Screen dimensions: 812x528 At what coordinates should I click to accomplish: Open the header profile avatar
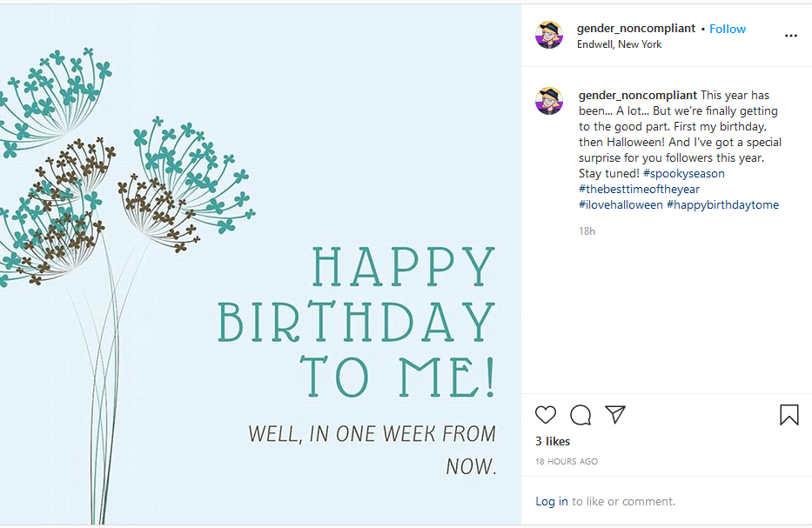click(549, 35)
